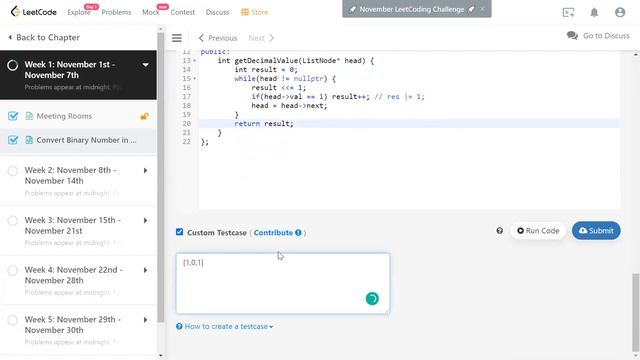Image resolution: width=640 pixels, height=360 pixels.
Task: Open the playground terminal icon
Action: pyautogui.click(x=568, y=13)
